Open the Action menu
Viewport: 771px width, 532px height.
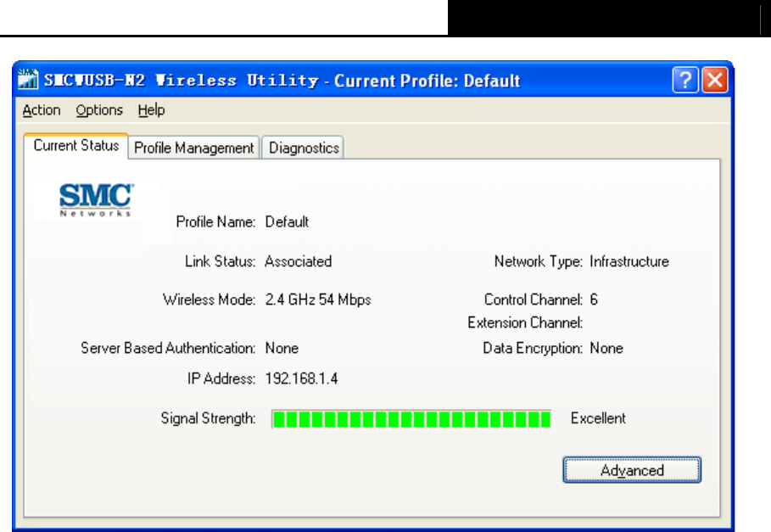pyautogui.click(x=42, y=110)
